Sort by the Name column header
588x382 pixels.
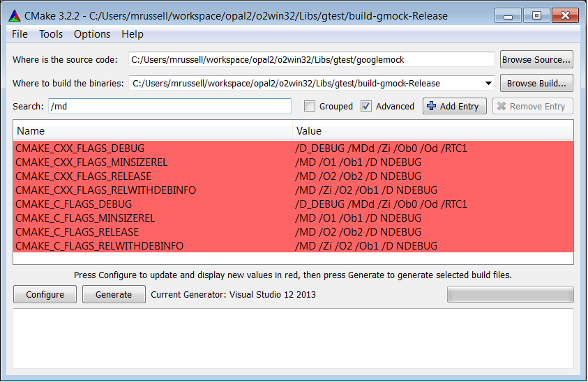click(153, 131)
